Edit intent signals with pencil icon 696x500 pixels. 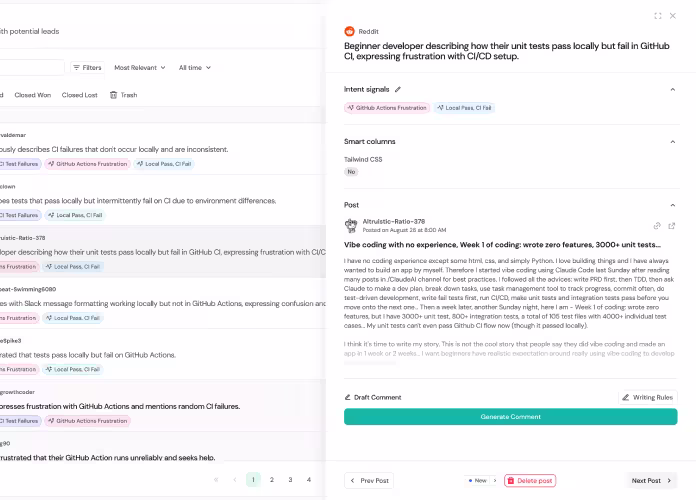[x=398, y=89]
